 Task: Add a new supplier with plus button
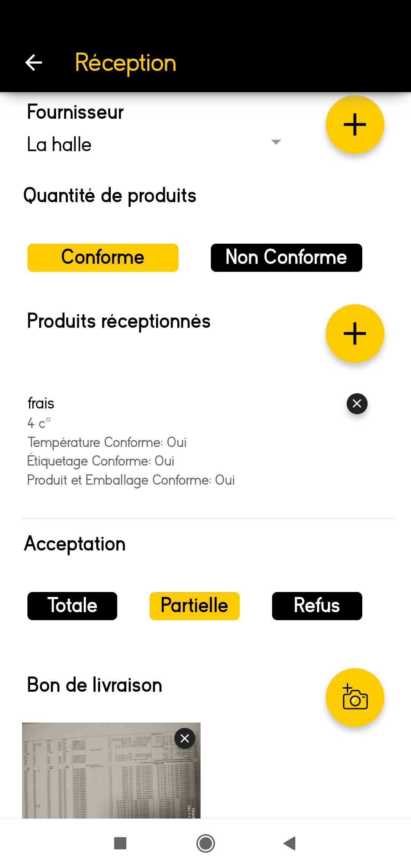click(x=355, y=124)
